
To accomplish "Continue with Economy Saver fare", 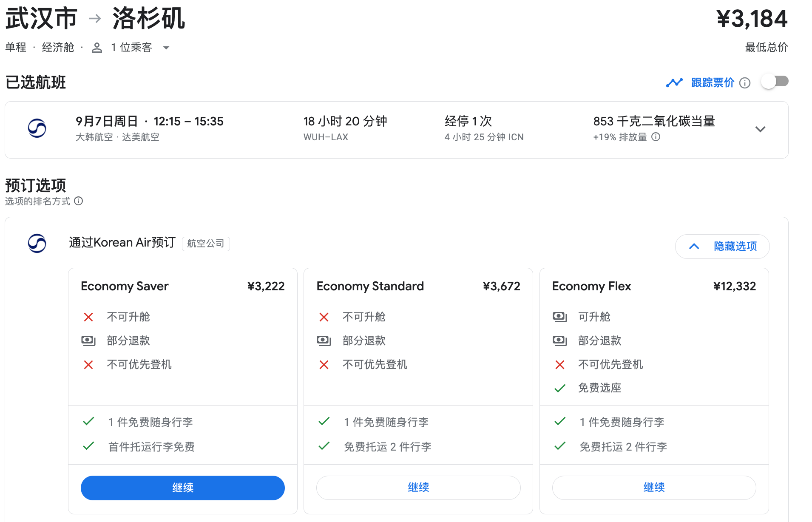I will tap(182, 488).
